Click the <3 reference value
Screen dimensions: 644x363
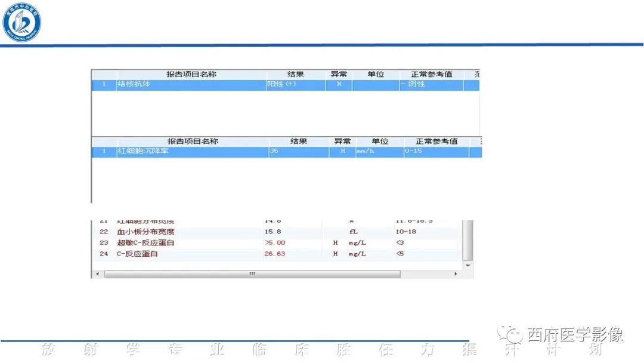[x=400, y=243]
